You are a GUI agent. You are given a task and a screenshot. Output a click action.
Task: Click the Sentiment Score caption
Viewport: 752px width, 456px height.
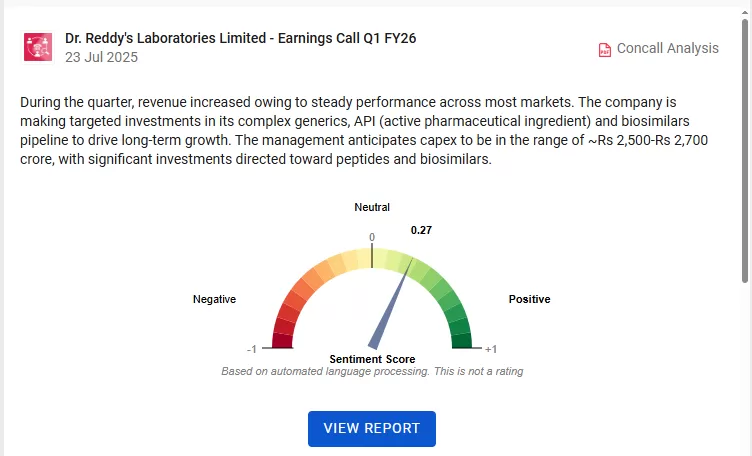click(372, 359)
